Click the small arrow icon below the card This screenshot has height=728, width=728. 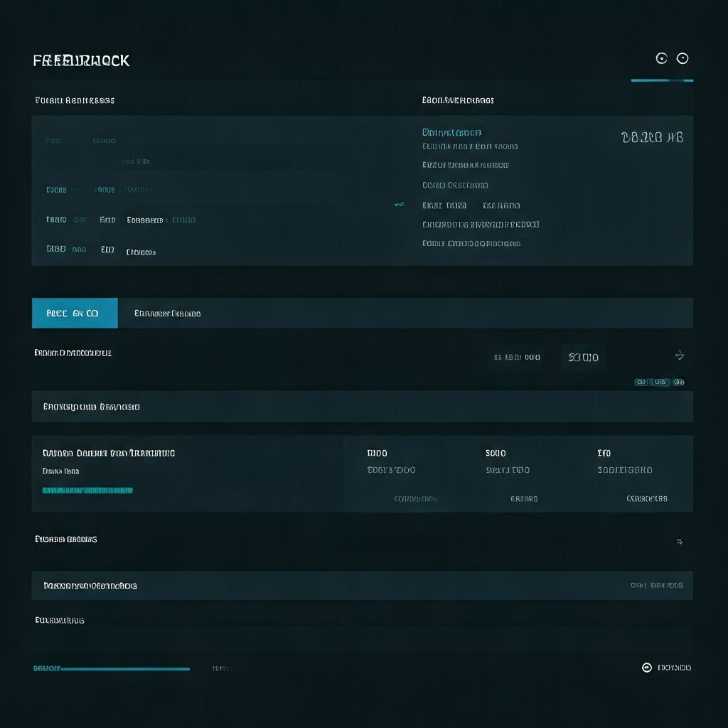click(679, 542)
